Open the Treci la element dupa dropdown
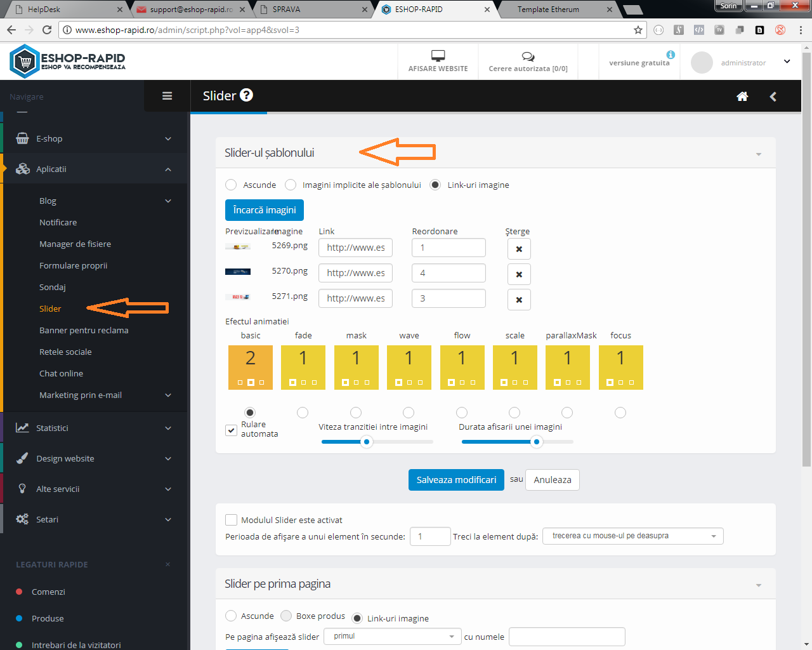 [x=633, y=536]
